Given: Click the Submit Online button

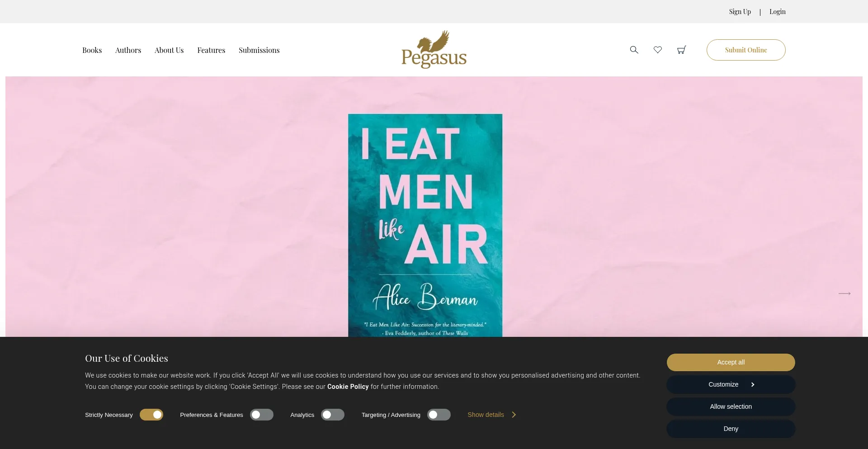Looking at the screenshot, I should (x=746, y=50).
